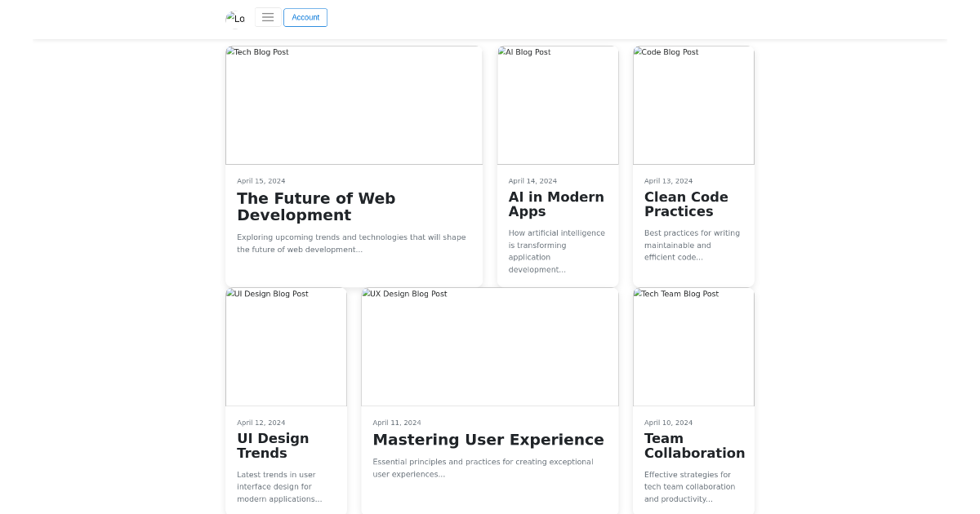Click the Tech Team Blog Post image
Viewport: 980px width, 514px height.
click(x=693, y=347)
